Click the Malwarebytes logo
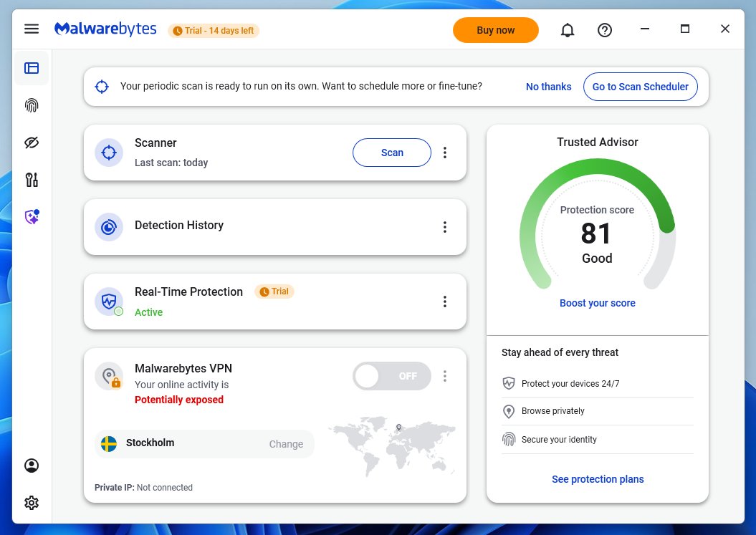The height and width of the screenshot is (535, 756). 105,29
